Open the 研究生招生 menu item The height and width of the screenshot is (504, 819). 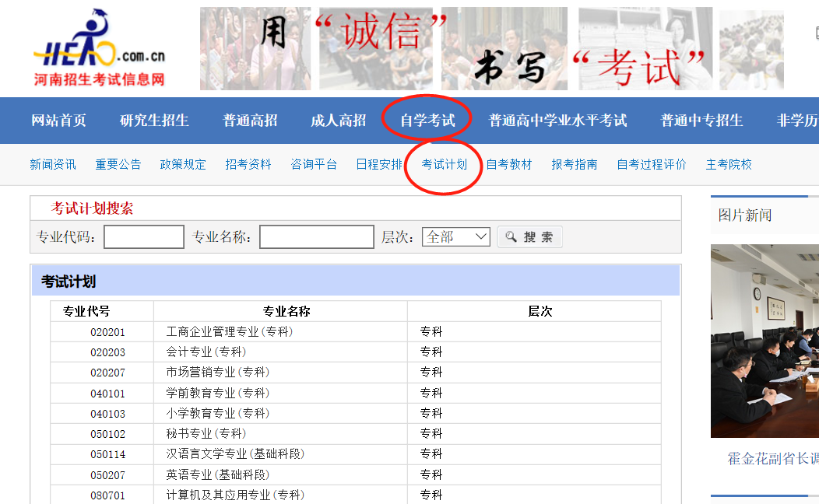pos(154,121)
